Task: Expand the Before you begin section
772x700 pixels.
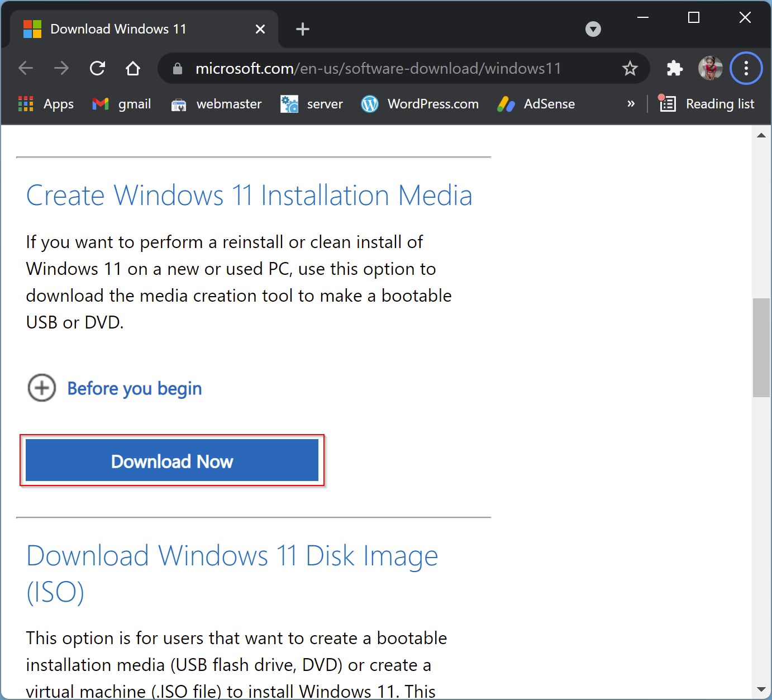Action: tap(115, 388)
